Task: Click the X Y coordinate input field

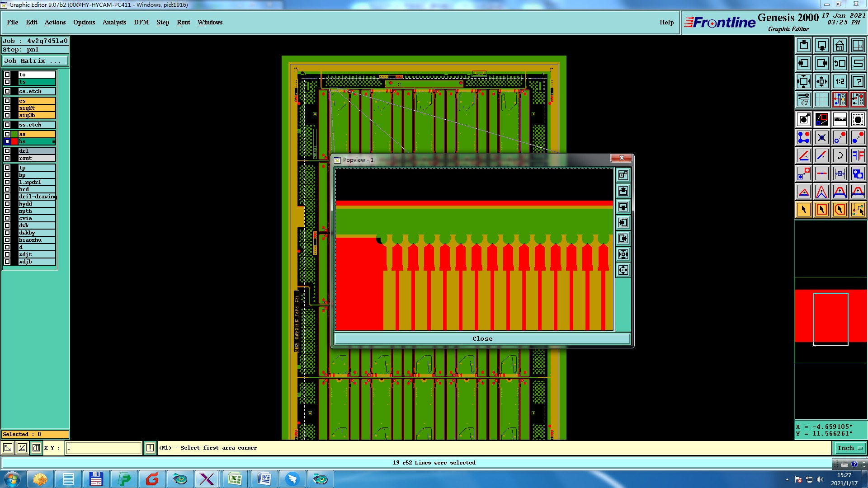Action: (104, 448)
